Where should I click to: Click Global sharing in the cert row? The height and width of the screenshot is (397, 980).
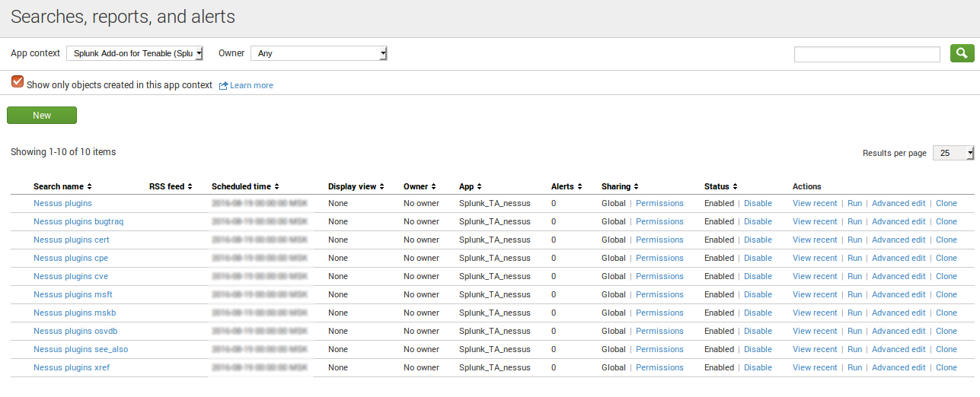coord(614,240)
